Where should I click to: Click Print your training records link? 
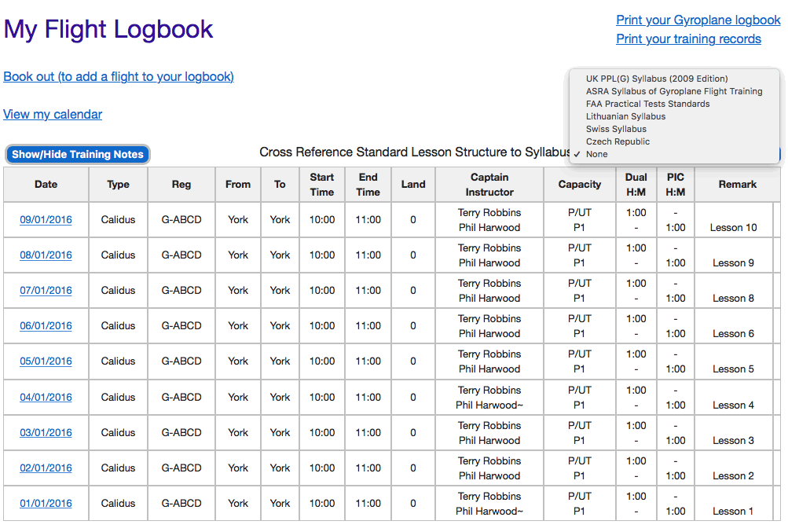[x=688, y=39]
